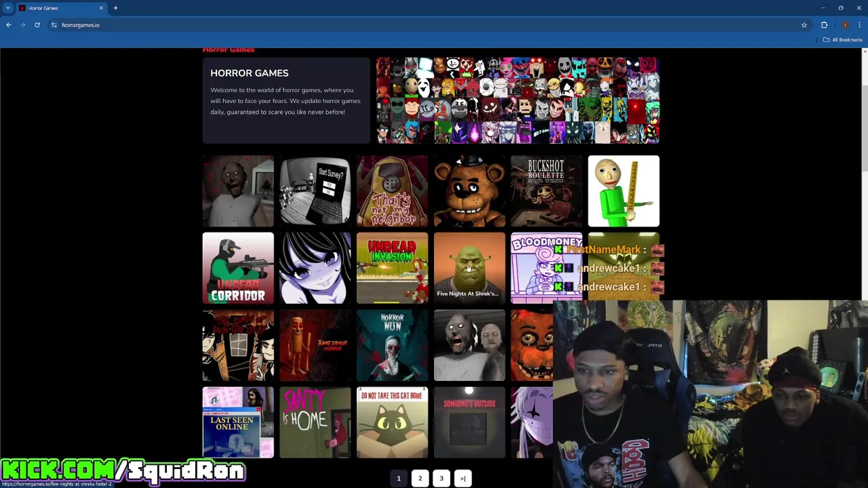Screen dimensions: 868x488
Task: Open the Undead Corridor game
Action: (238, 268)
